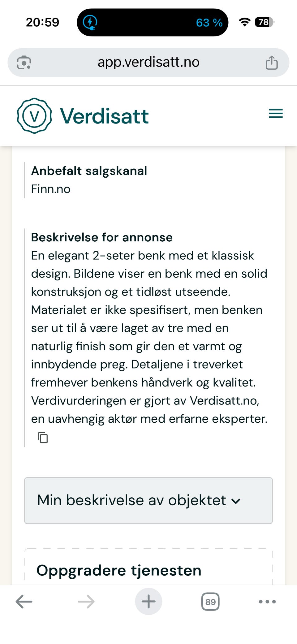297x644 pixels.
Task: Collapse the description with the chevron arrow
Action: 236,501
